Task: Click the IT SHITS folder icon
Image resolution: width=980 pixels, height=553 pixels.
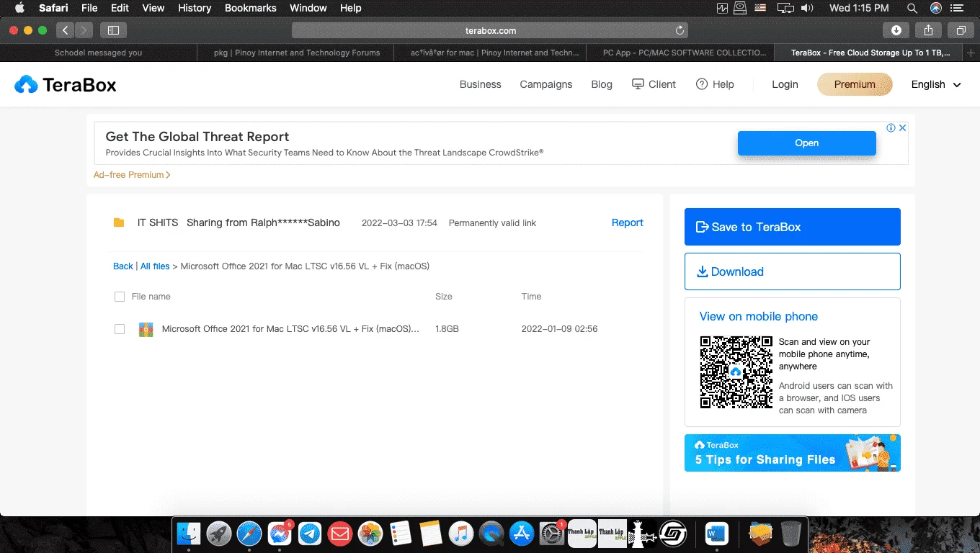Action: [x=119, y=222]
